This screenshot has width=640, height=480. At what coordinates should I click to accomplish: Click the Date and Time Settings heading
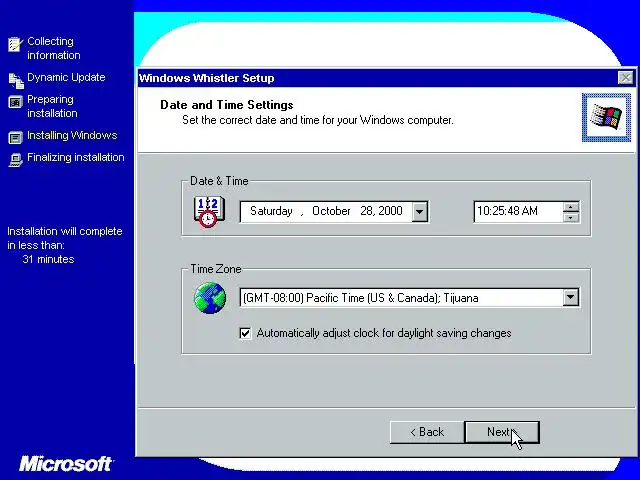click(x=227, y=105)
